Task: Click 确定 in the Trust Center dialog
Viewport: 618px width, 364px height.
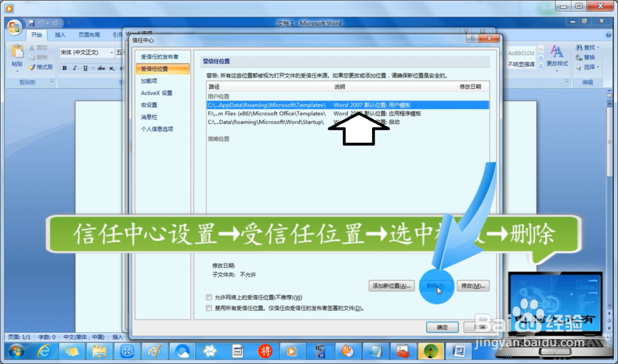Action: 442,328
